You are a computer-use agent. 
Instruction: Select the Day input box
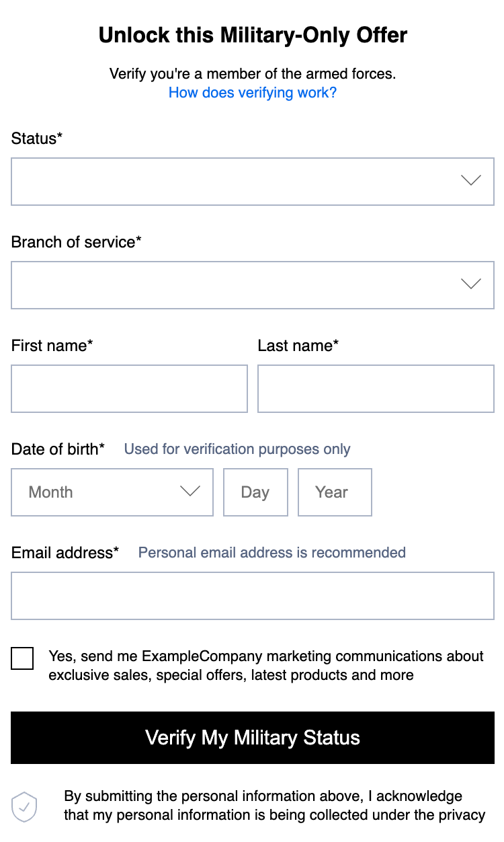255,492
